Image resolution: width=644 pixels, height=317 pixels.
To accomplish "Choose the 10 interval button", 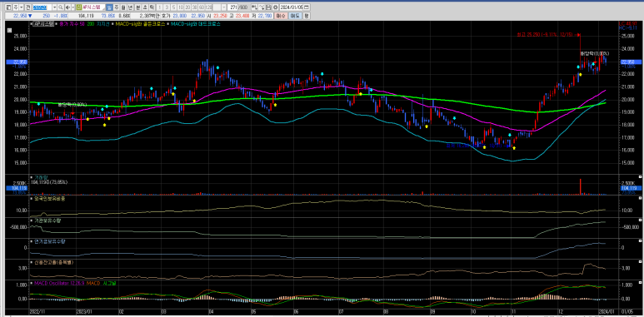I will [x=181, y=7].
